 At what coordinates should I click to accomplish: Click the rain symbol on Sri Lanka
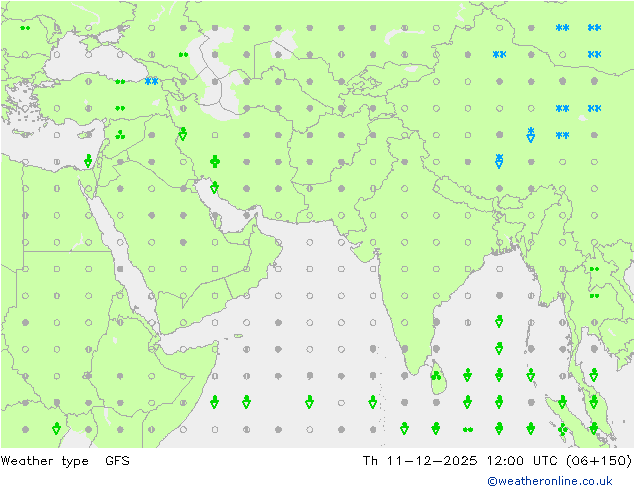coord(436,376)
